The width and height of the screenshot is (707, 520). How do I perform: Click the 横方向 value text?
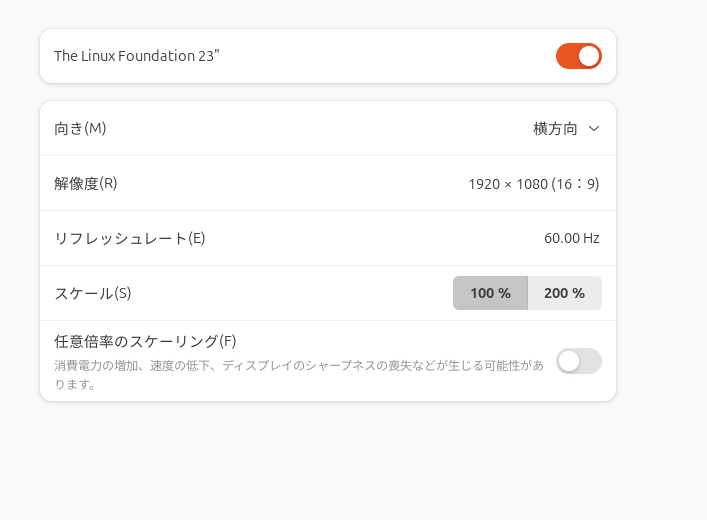555,129
